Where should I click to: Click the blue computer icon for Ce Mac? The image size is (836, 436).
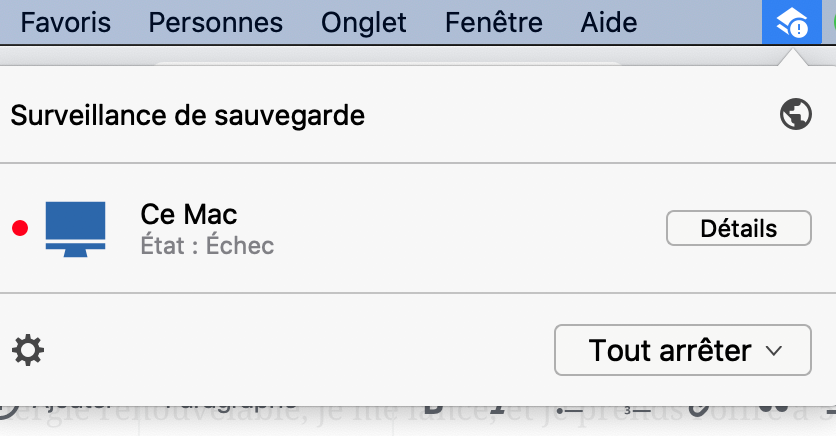[x=75, y=229]
